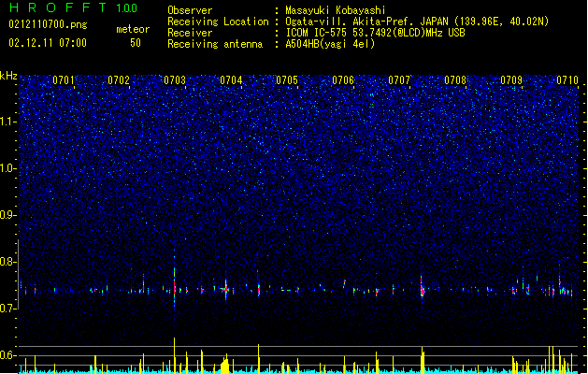588x374 pixels.
Task: Click the 0708 time marker
Action: click(455, 80)
